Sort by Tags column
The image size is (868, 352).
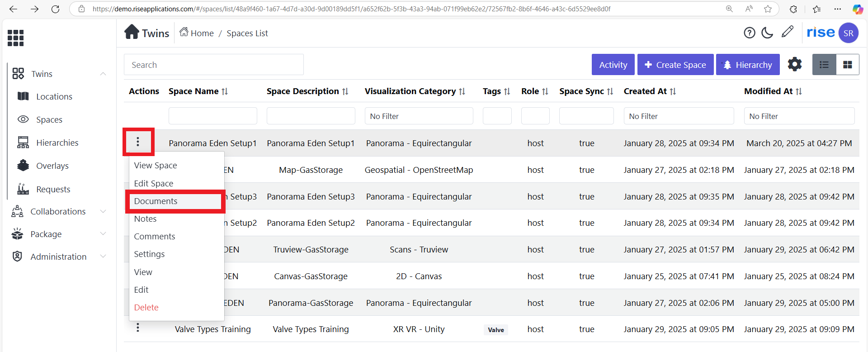point(507,91)
